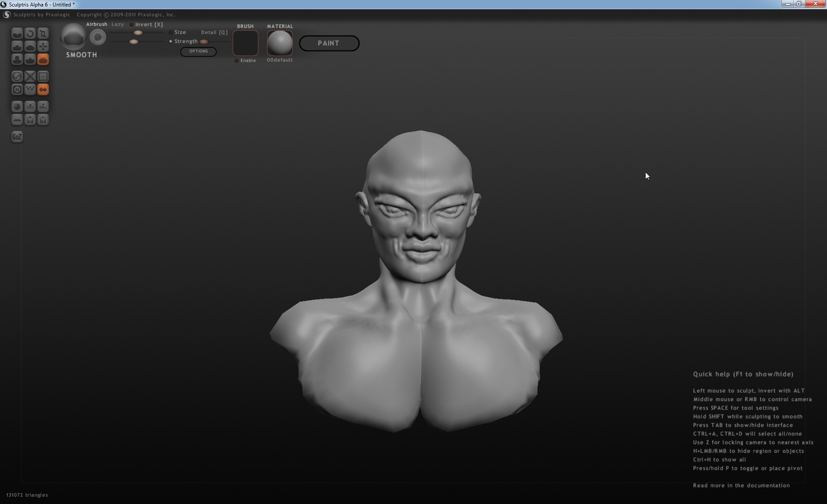Screen dimensions: 827x504
Task: Toggle the Invert [X] option
Action: pos(131,25)
